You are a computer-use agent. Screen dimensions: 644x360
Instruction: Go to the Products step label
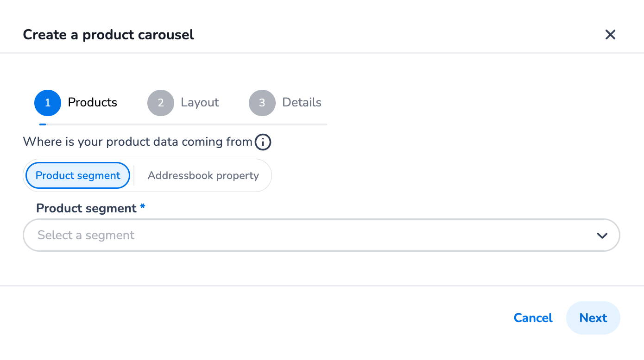(x=93, y=102)
